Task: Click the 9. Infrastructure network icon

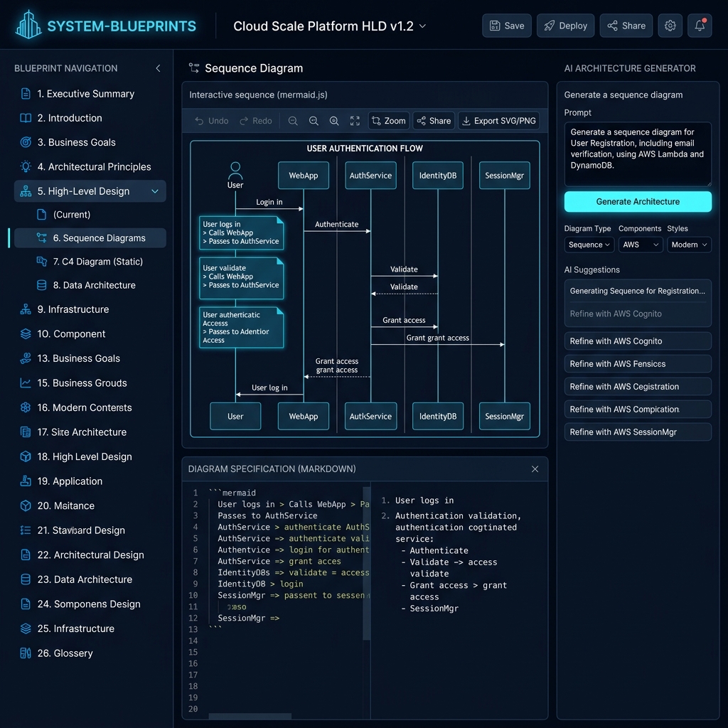Action: [26, 309]
